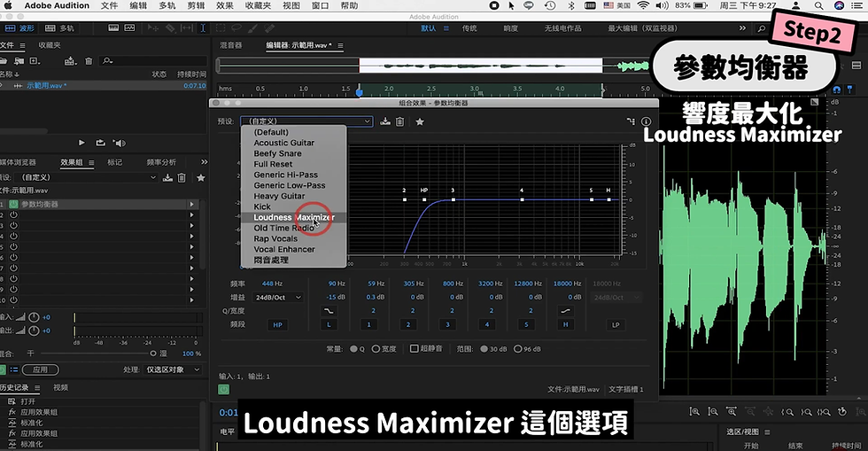Delete effects rack preset trash icon
This screenshot has width=868, height=451.
click(182, 177)
